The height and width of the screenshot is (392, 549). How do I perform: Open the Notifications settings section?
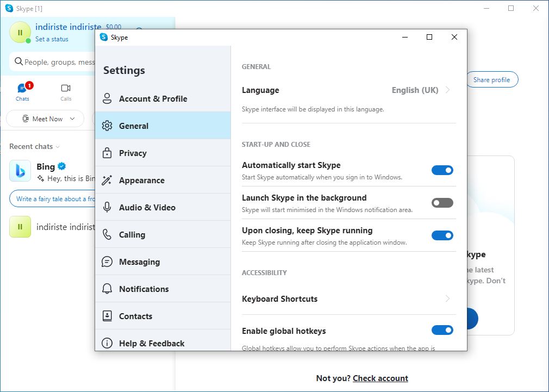click(163, 289)
